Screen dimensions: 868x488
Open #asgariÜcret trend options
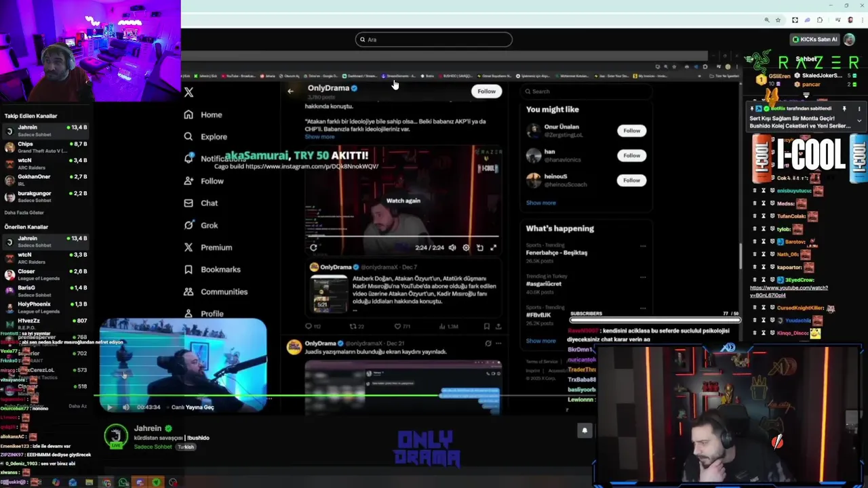[x=642, y=277]
